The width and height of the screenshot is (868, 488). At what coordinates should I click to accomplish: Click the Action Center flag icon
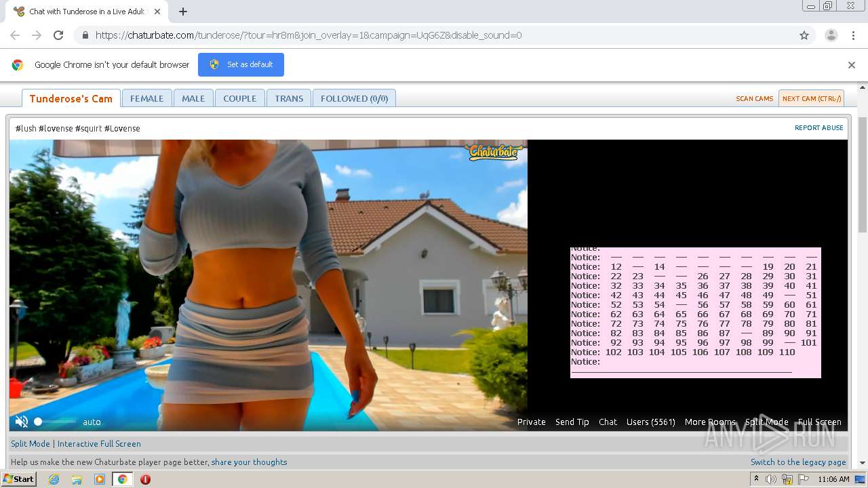(x=804, y=479)
